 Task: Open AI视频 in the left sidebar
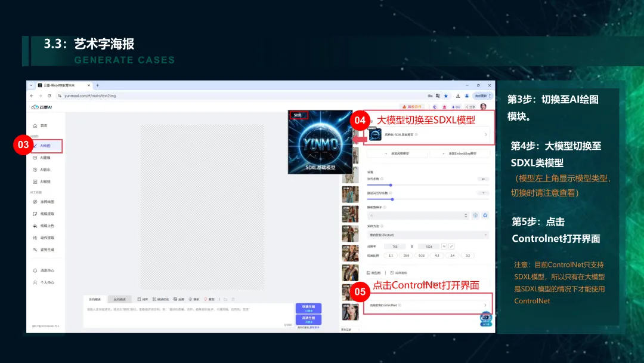point(42,181)
